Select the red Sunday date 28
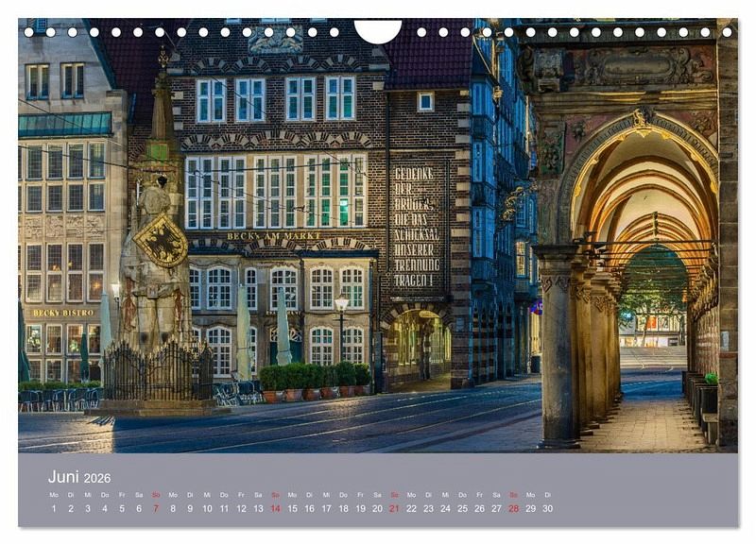 point(514,508)
